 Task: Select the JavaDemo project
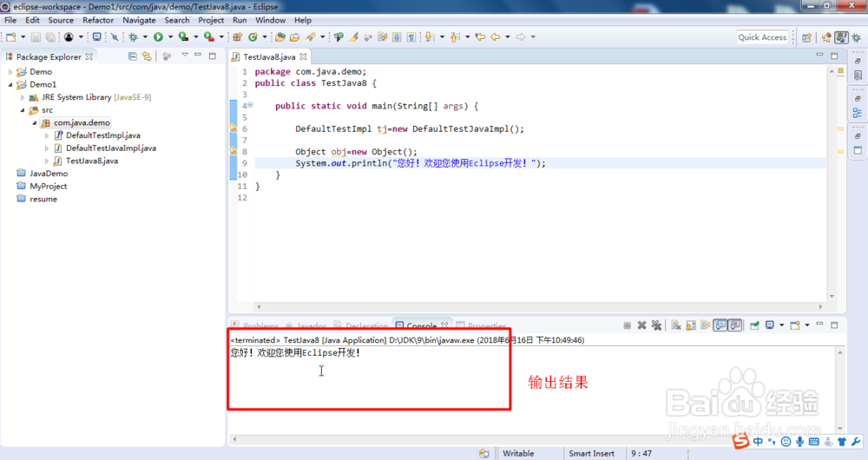pos(49,174)
